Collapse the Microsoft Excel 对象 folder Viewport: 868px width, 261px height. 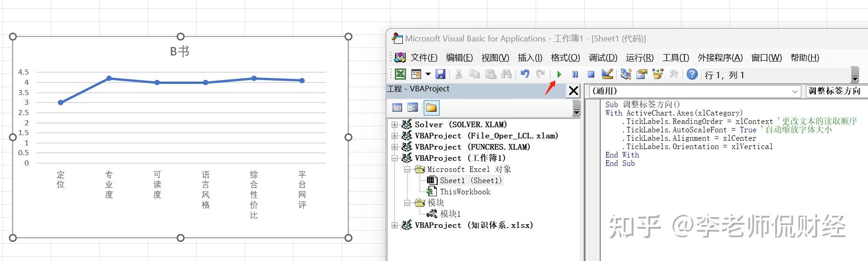[x=407, y=169]
